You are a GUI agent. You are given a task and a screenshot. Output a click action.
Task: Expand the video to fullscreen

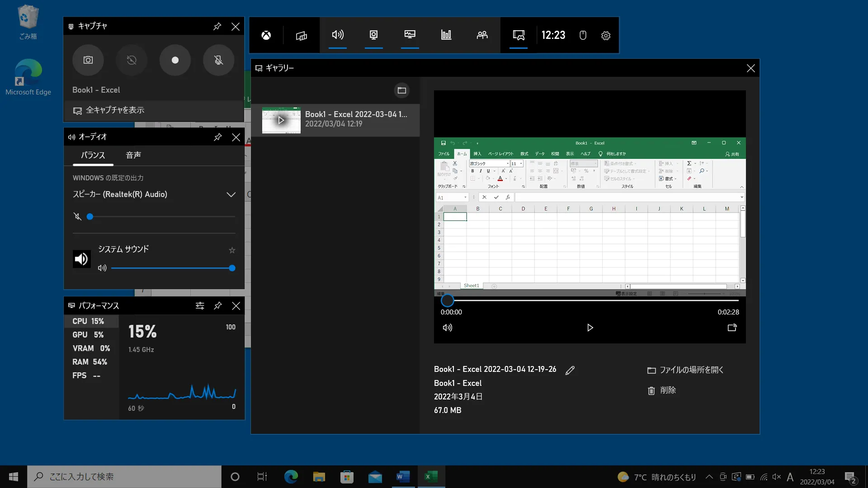(732, 328)
